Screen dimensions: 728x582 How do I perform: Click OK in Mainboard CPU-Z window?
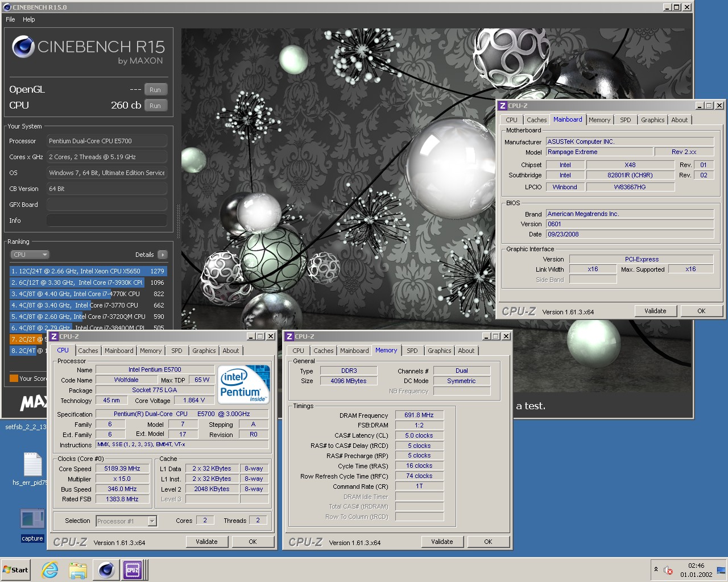point(701,311)
